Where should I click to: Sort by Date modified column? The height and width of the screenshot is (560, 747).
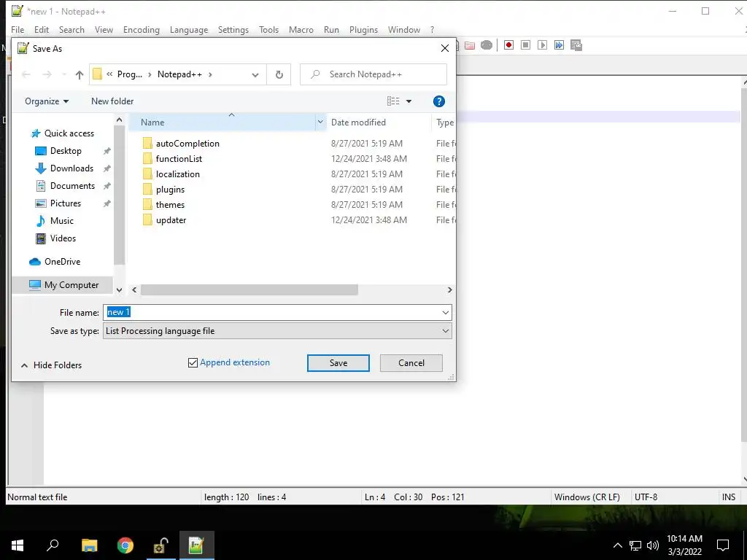click(x=358, y=122)
